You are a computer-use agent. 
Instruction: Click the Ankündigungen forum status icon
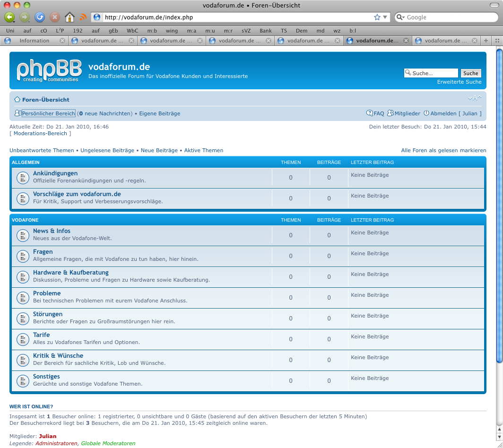pos(23,178)
